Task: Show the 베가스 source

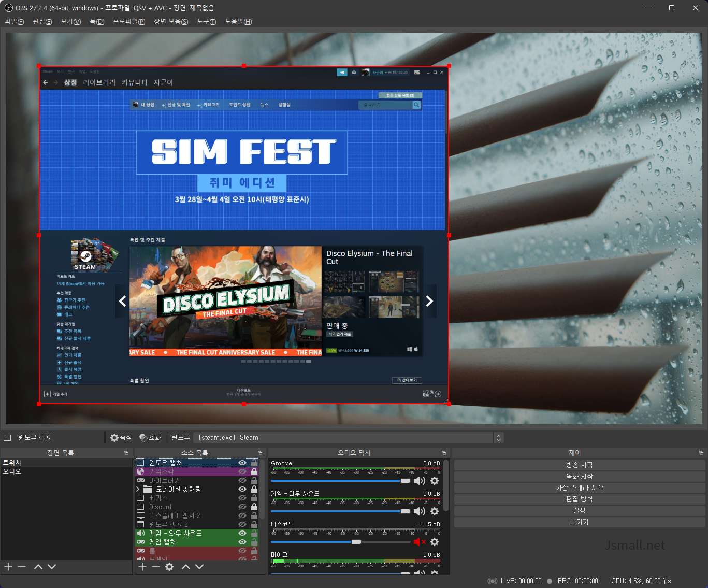Action: point(242,498)
